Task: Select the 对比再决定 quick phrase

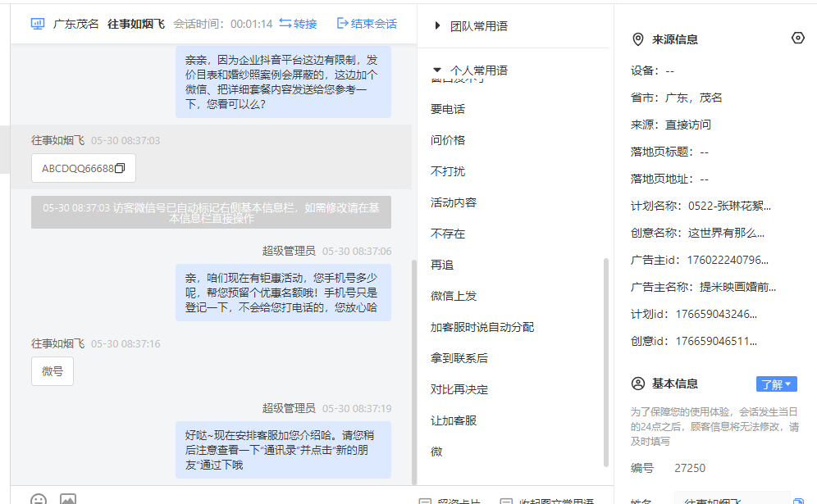Action: pyautogui.click(x=459, y=389)
